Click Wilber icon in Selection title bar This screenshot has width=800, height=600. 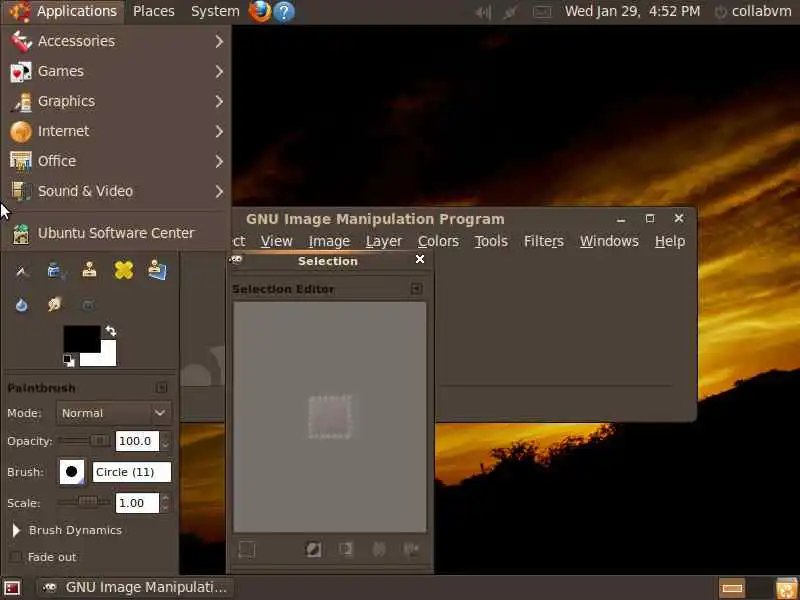[x=236, y=260]
